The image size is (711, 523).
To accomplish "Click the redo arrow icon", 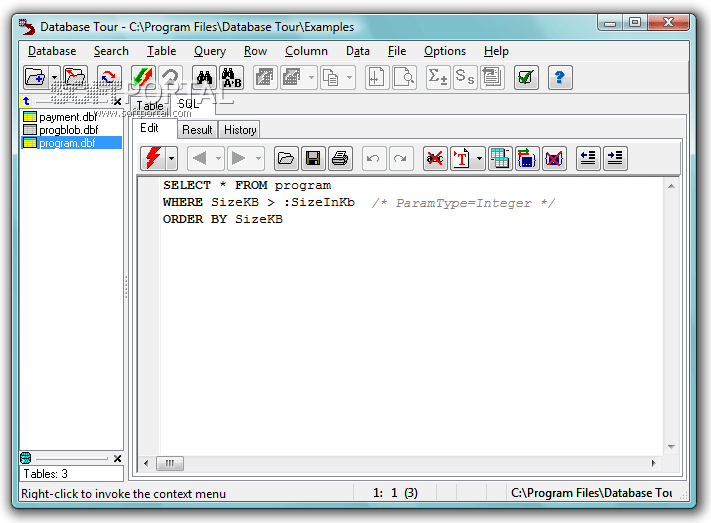I will (x=401, y=158).
